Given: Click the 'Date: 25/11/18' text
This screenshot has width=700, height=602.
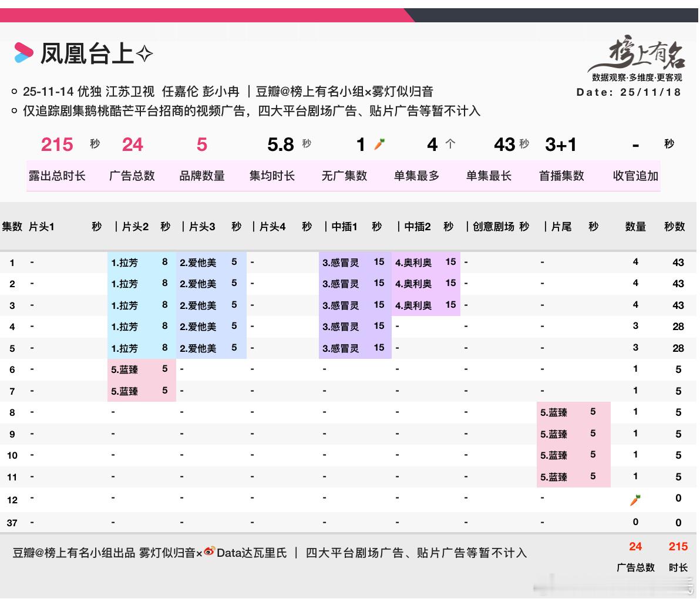Looking at the screenshot, I should tap(628, 92).
